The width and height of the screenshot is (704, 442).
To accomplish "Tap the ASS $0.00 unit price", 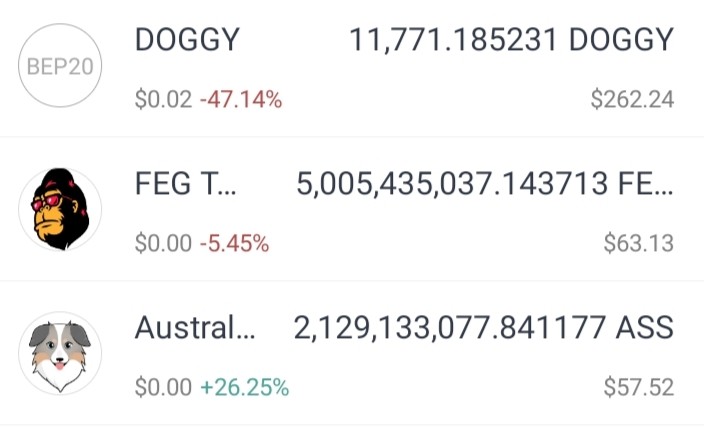I will [163, 387].
